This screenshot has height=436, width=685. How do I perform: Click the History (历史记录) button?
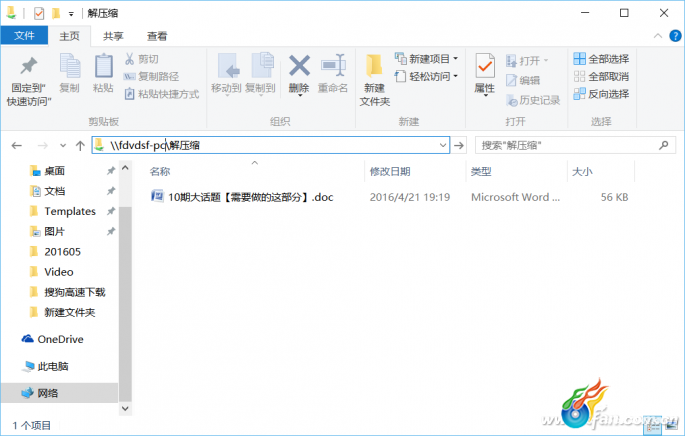pyautogui.click(x=533, y=100)
